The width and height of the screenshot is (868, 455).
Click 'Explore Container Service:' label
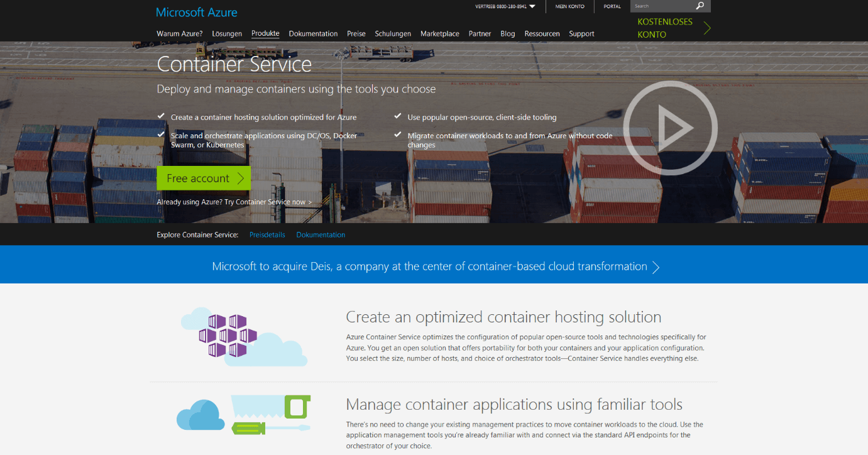[197, 234]
